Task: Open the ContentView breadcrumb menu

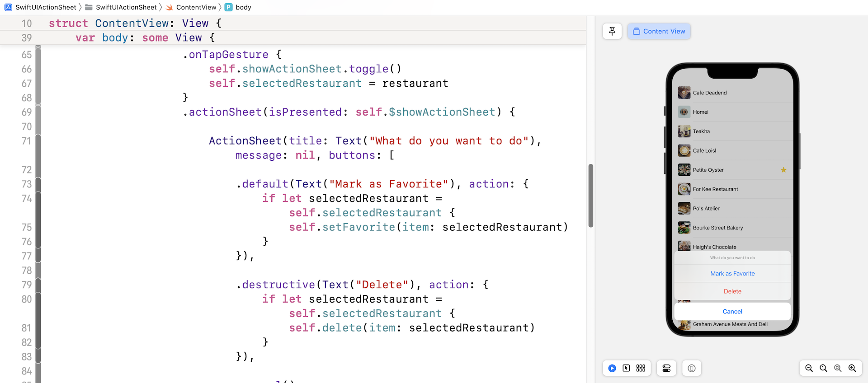Action: pos(196,7)
